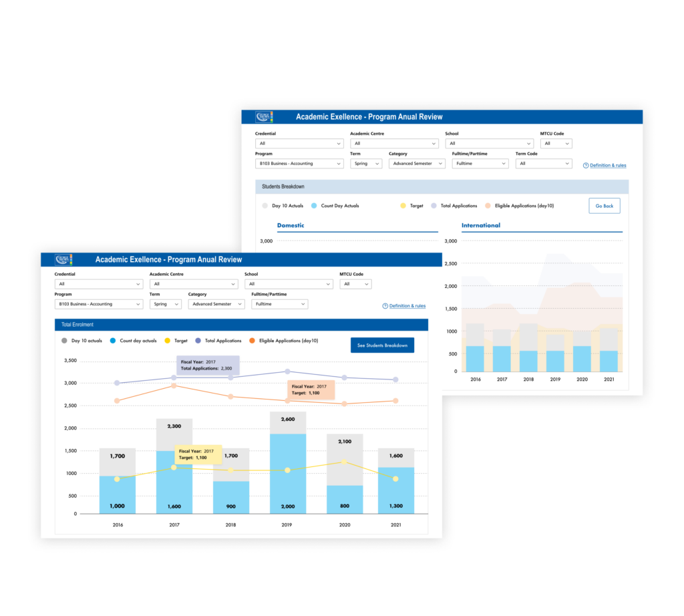
Task: Select the Domestic chart heading
Action: click(291, 225)
